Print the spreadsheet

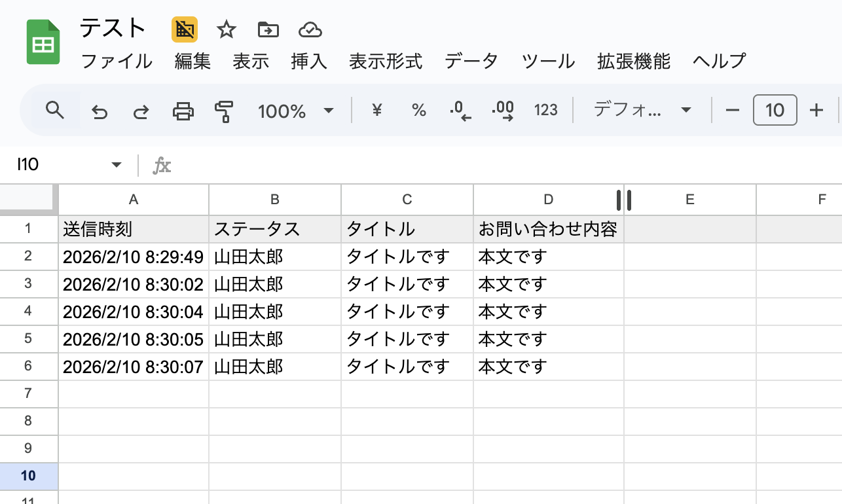point(183,111)
